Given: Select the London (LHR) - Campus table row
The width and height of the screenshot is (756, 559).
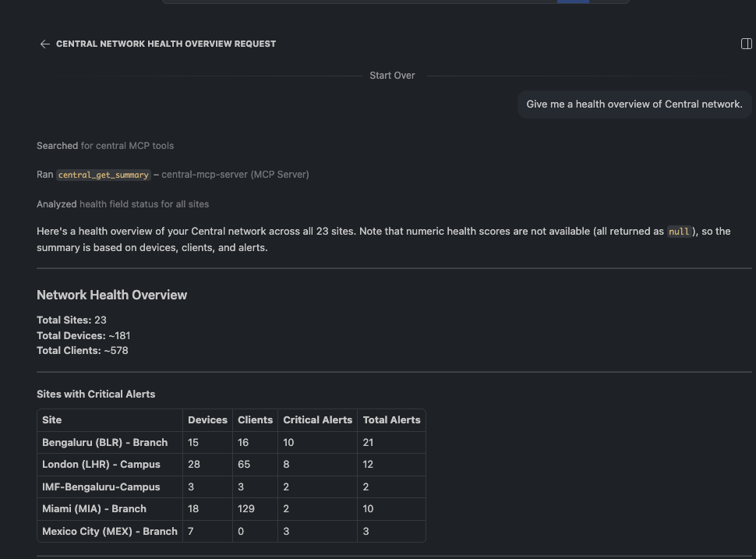Looking at the screenshot, I should pos(101,464).
